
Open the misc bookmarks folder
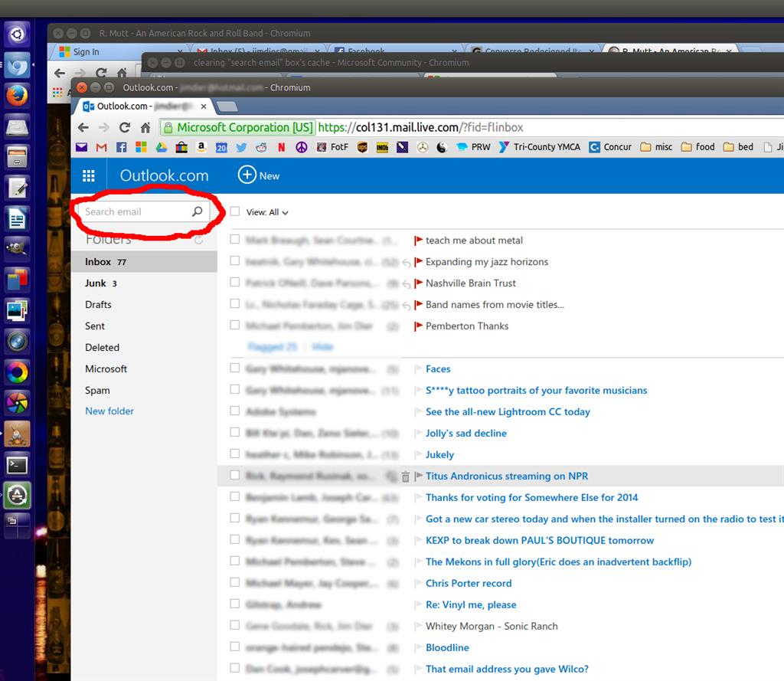click(656, 147)
